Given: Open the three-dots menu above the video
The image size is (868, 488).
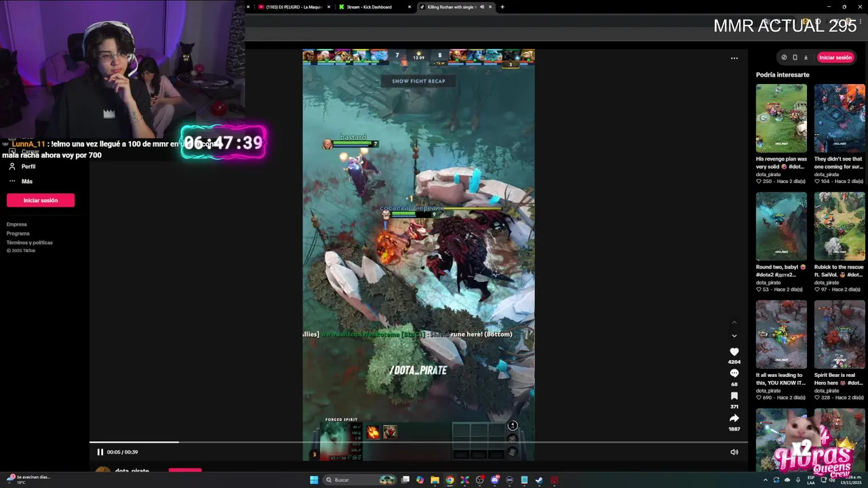Looking at the screenshot, I should pyautogui.click(x=734, y=58).
